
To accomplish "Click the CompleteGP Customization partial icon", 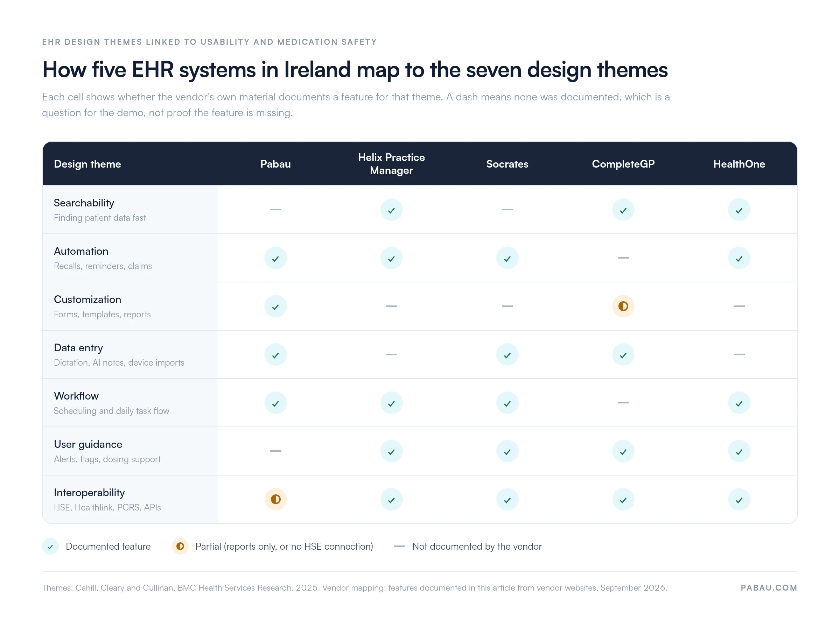I will click(623, 306).
